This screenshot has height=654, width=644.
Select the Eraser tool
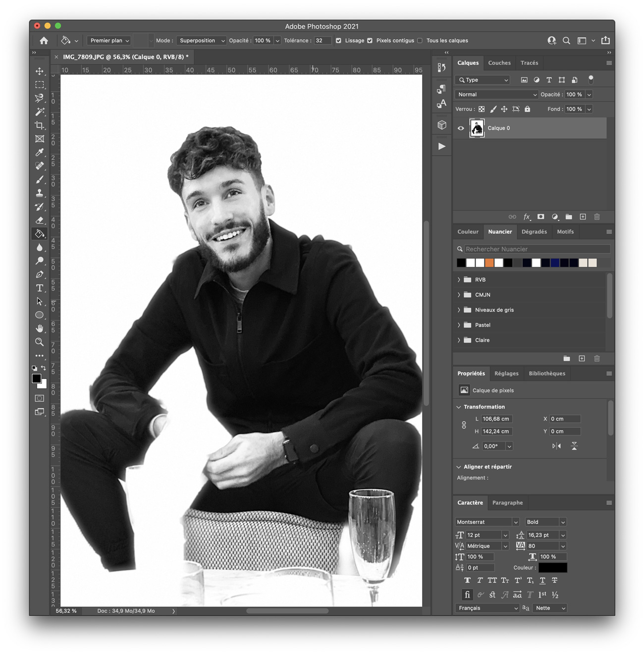[x=40, y=220]
